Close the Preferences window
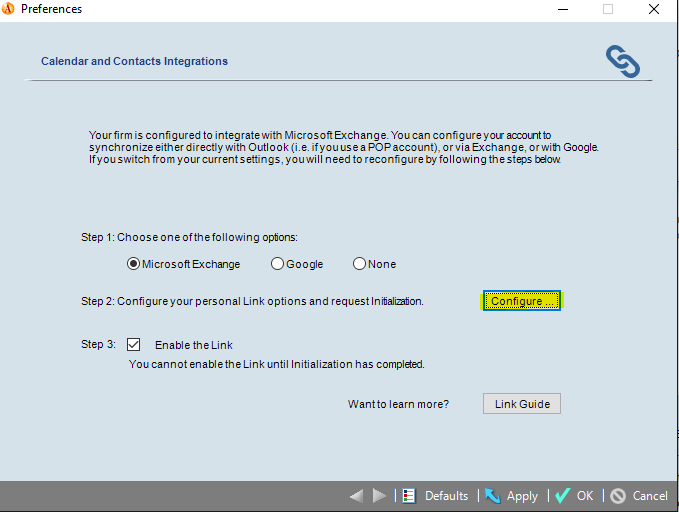679x512 pixels. (x=654, y=9)
